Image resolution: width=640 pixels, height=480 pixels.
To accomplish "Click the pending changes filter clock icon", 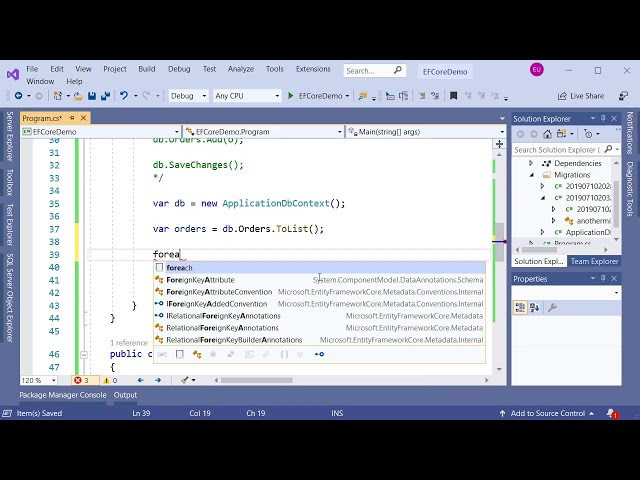I will 588,134.
